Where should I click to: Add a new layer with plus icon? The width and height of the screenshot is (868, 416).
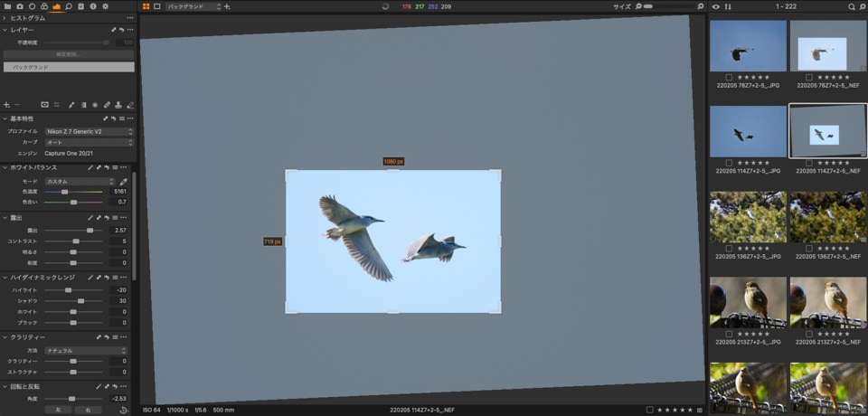click(6, 104)
